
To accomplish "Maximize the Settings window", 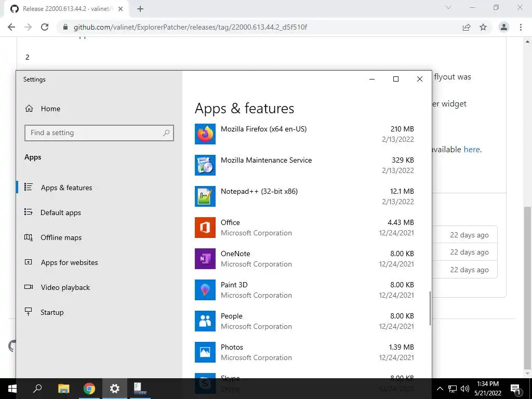I will click(395, 79).
